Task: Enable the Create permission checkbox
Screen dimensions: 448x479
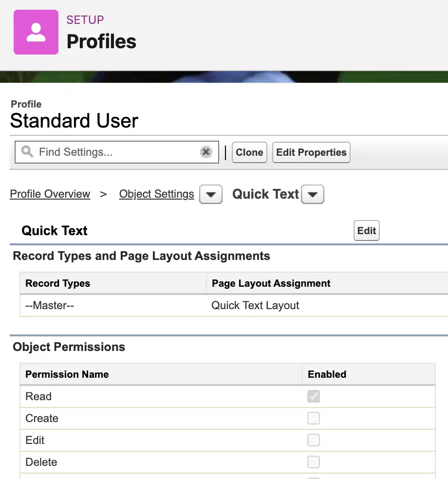Action: pyautogui.click(x=314, y=418)
